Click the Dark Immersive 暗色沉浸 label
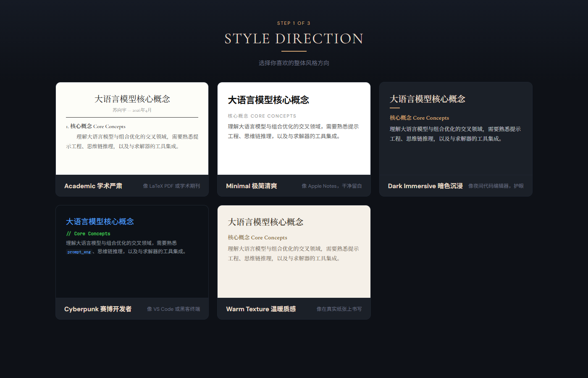Screen dimensions: 588x378 tap(425, 186)
